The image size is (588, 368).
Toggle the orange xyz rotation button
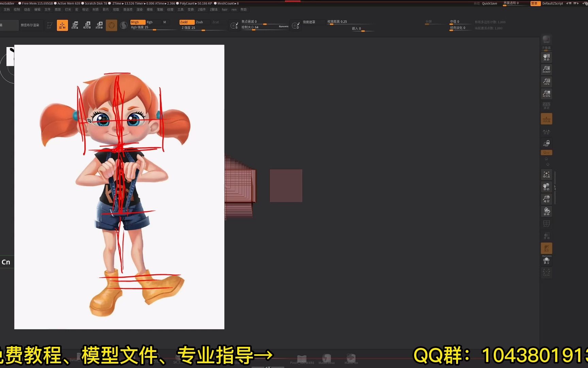pyautogui.click(x=546, y=153)
